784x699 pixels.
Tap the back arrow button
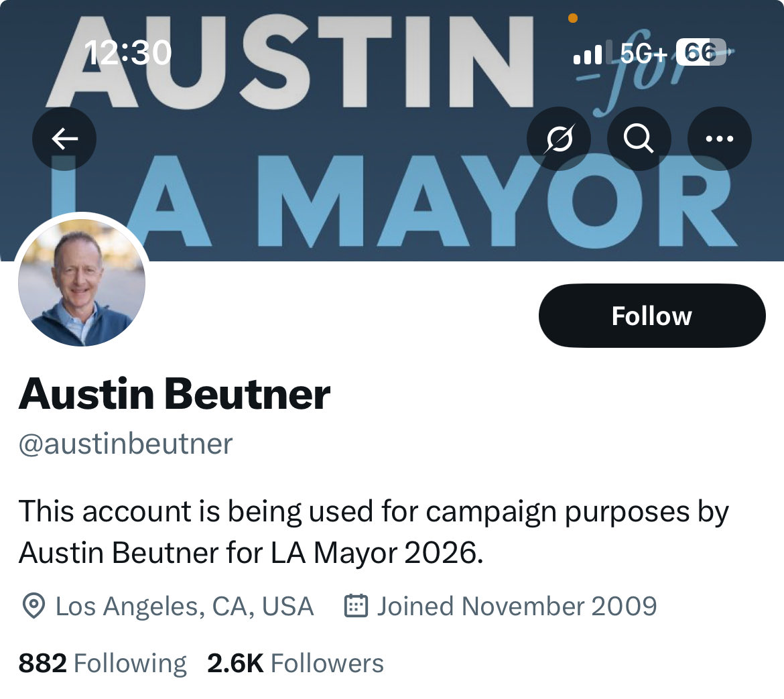[x=64, y=139]
